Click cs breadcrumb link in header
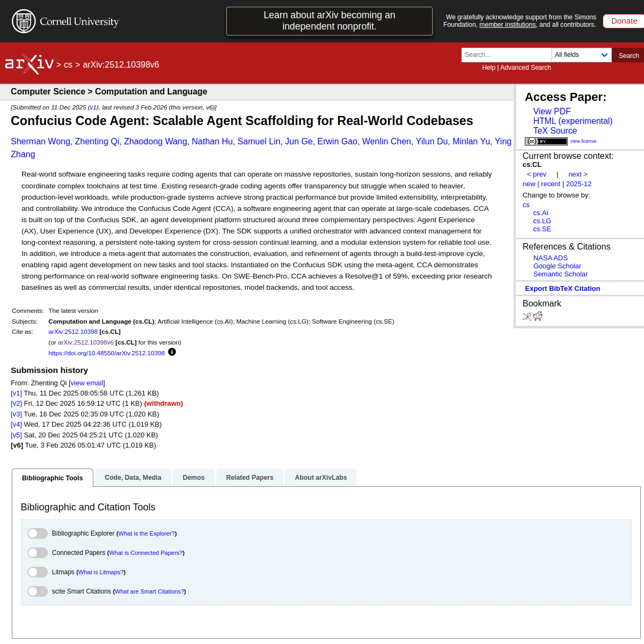Viewport: 644px width, 644px height. coord(68,64)
